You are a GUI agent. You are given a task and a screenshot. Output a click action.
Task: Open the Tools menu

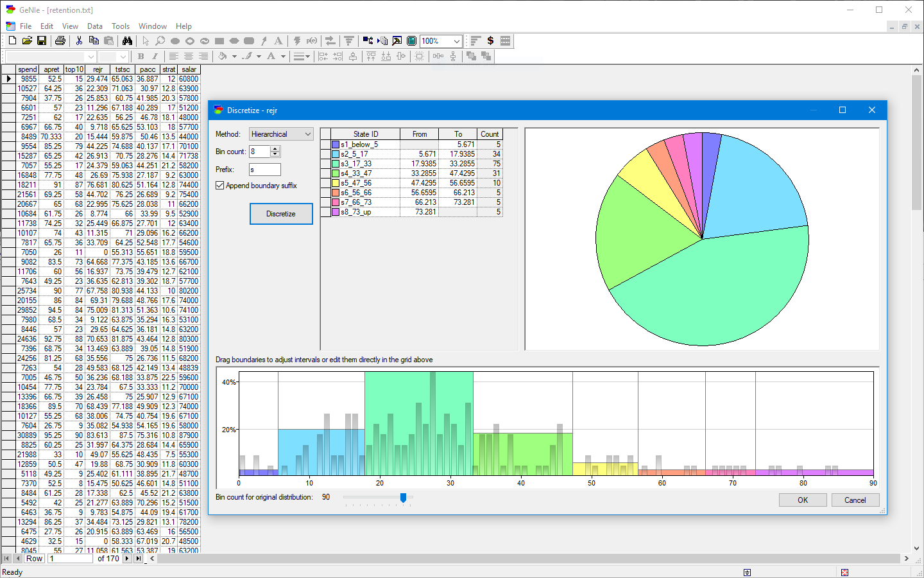pos(121,26)
